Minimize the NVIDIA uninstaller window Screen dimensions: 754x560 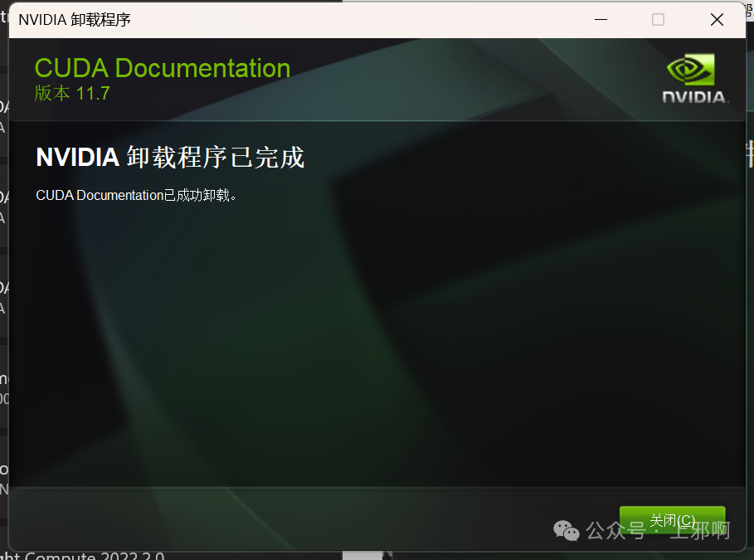pos(601,20)
